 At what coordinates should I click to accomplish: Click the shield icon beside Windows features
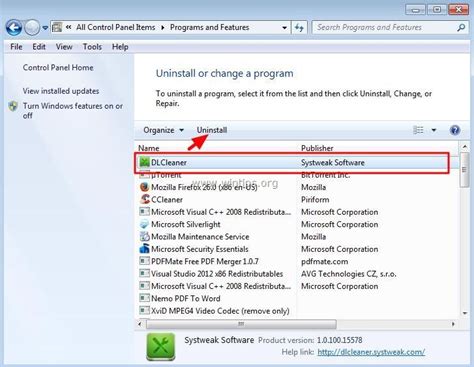13,106
